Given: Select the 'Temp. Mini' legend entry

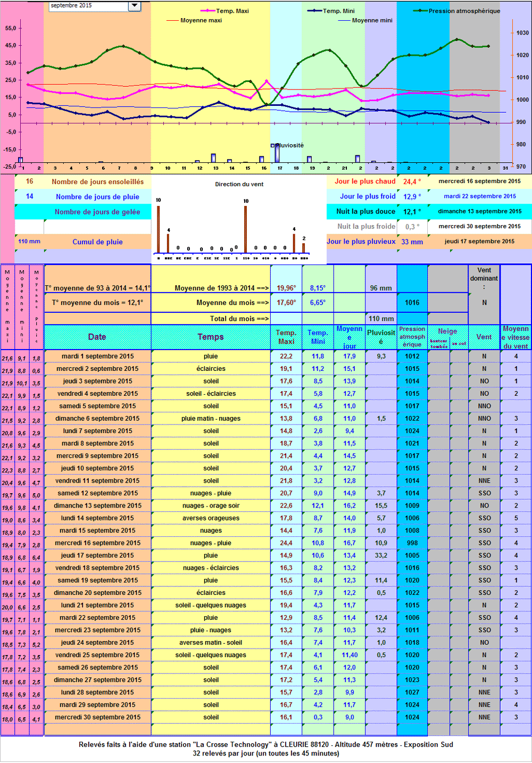Looking at the screenshot, I should pyautogui.click(x=331, y=11).
